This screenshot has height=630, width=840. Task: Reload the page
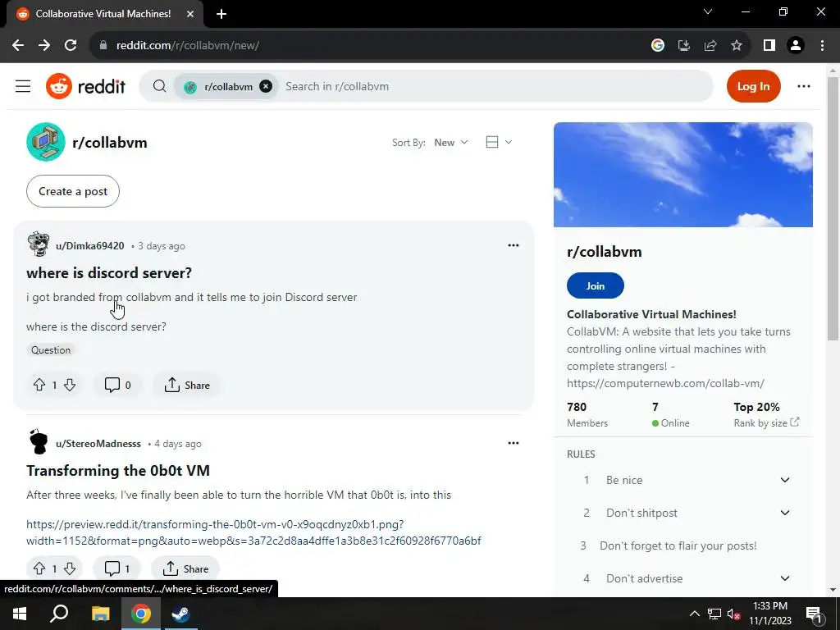(x=71, y=46)
